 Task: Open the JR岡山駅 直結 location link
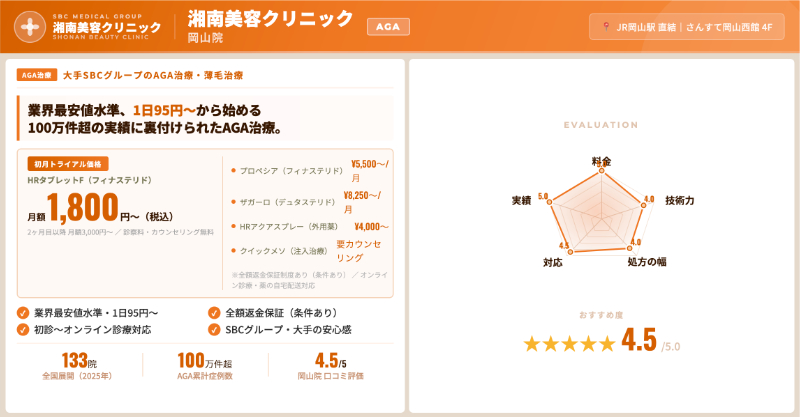pos(686,27)
